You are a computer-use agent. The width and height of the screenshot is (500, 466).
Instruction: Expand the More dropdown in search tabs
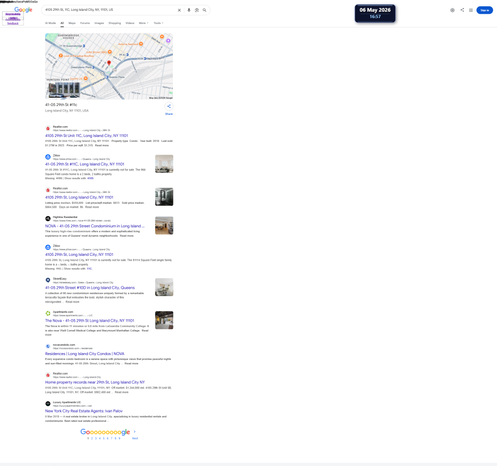pos(143,23)
